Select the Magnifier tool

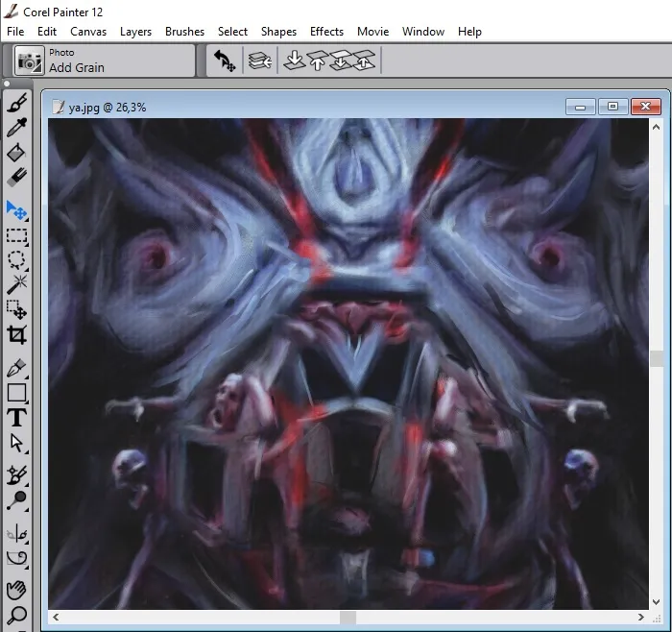(16, 616)
